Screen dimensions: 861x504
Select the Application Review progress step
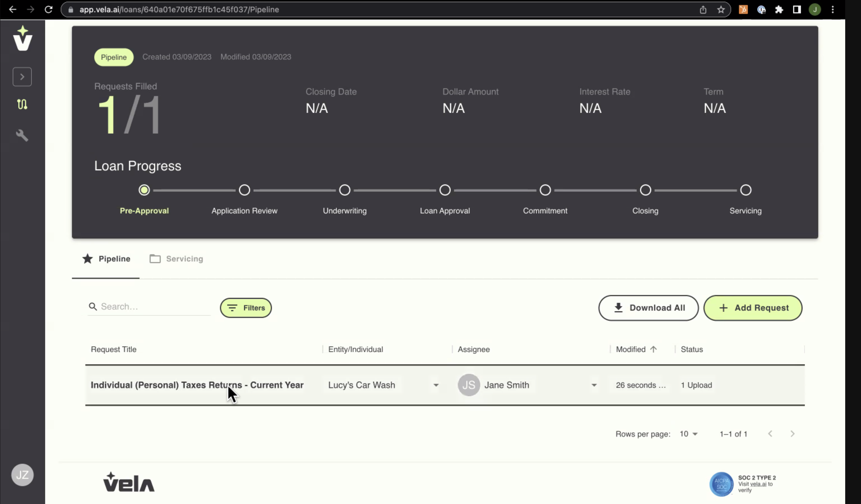click(244, 190)
